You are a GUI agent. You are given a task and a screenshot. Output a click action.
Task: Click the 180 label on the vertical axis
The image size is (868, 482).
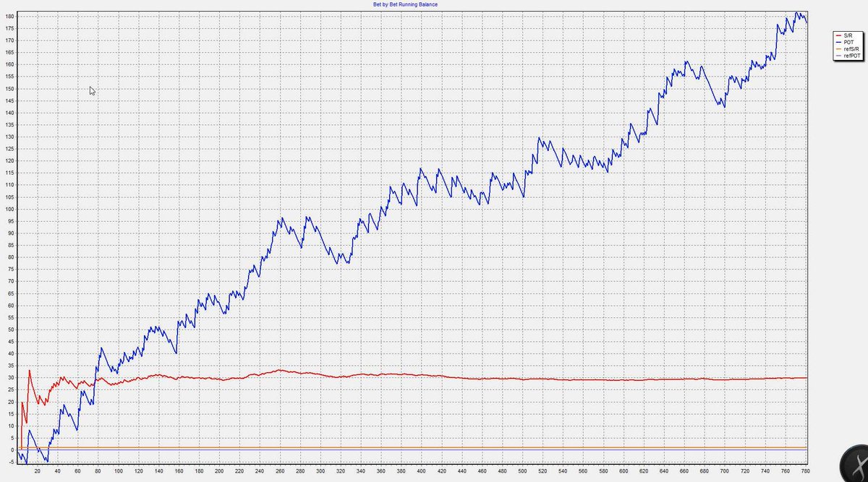tap(8, 17)
